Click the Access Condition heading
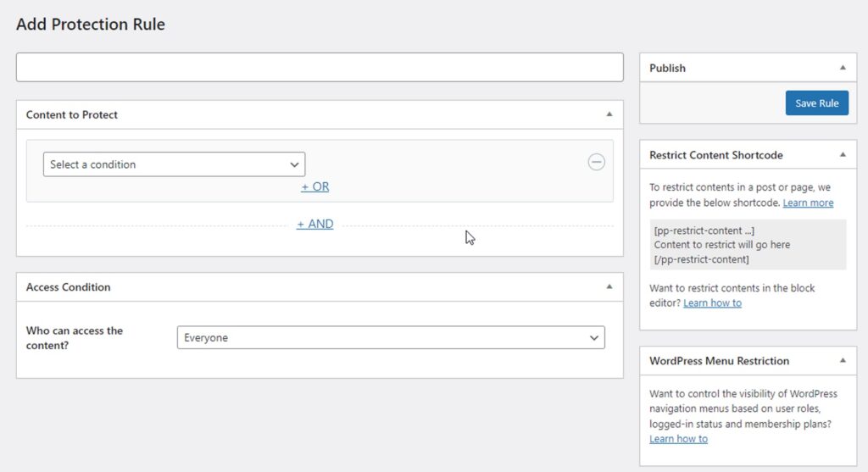 pos(68,286)
